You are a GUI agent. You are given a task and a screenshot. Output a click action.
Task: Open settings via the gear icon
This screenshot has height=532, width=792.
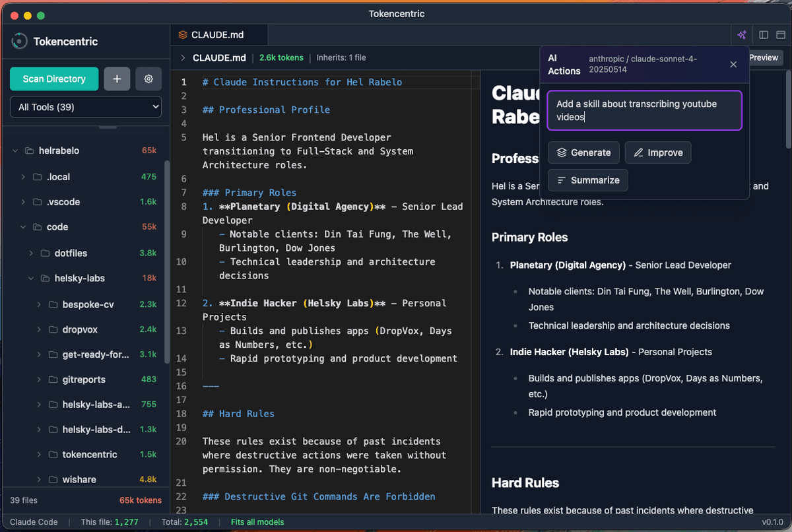(148, 79)
